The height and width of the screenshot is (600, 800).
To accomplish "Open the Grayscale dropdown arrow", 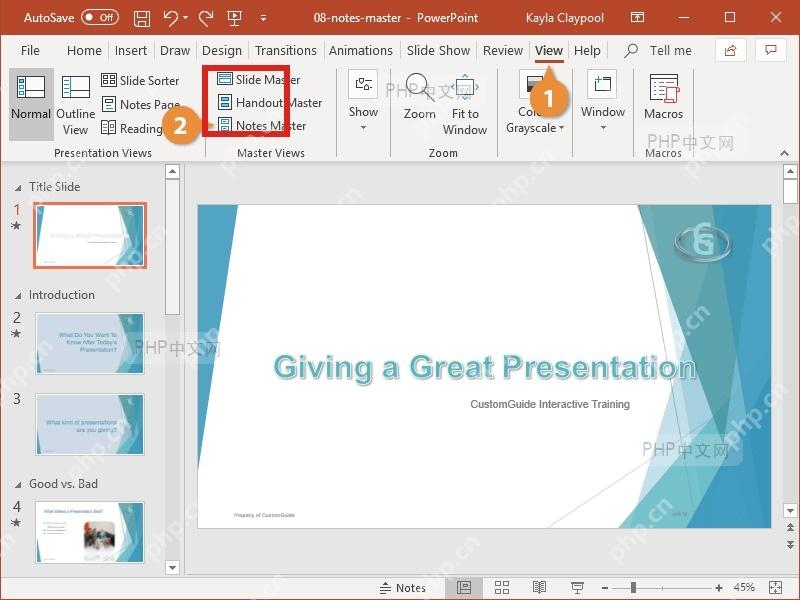I will click(x=562, y=128).
